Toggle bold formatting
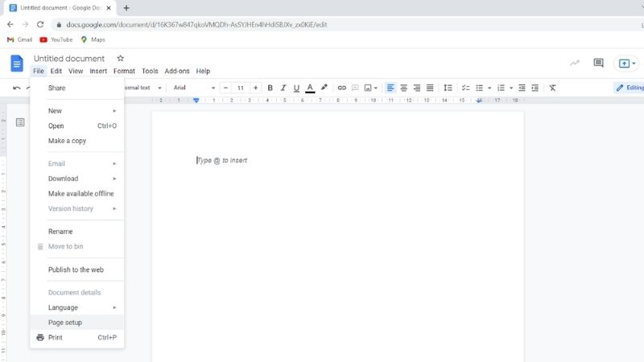Image resolution: width=644 pixels, height=362 pixels. pyautogui.click(x=270, y=88)
